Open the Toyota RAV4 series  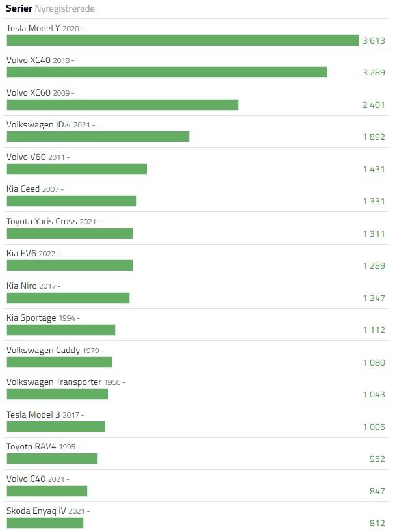[31, 447]
